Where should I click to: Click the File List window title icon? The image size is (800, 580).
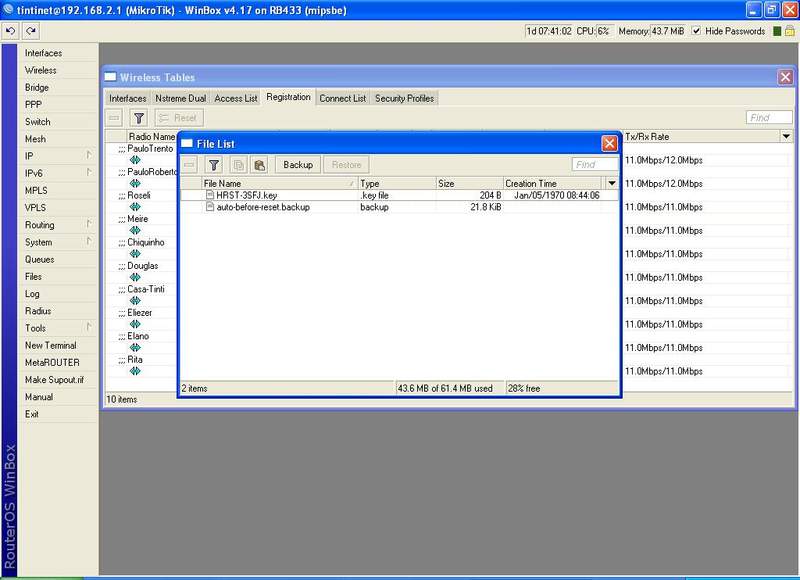(x=187, y=143)
